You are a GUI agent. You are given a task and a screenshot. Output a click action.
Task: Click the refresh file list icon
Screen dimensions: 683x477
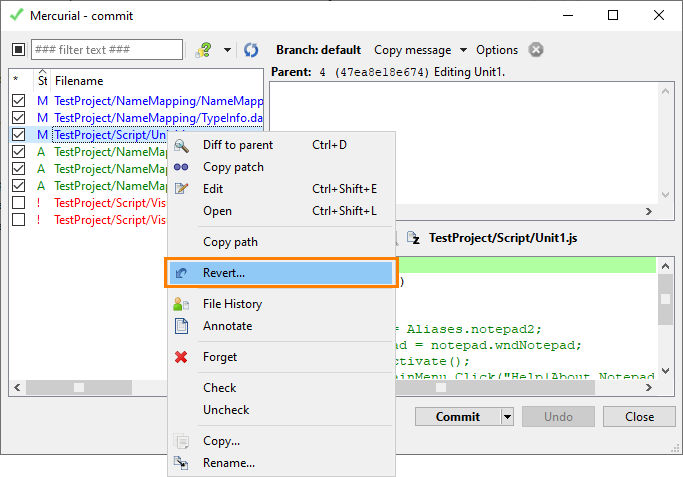[x=251, y=50]
